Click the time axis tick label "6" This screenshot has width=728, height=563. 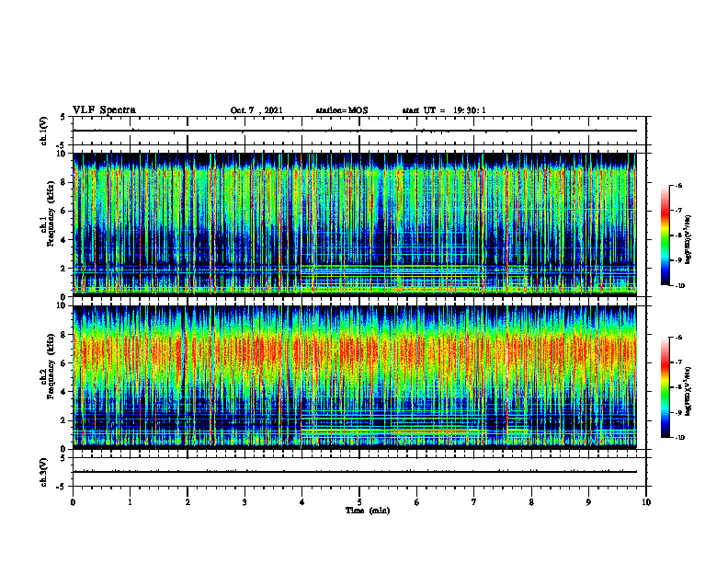417,502
